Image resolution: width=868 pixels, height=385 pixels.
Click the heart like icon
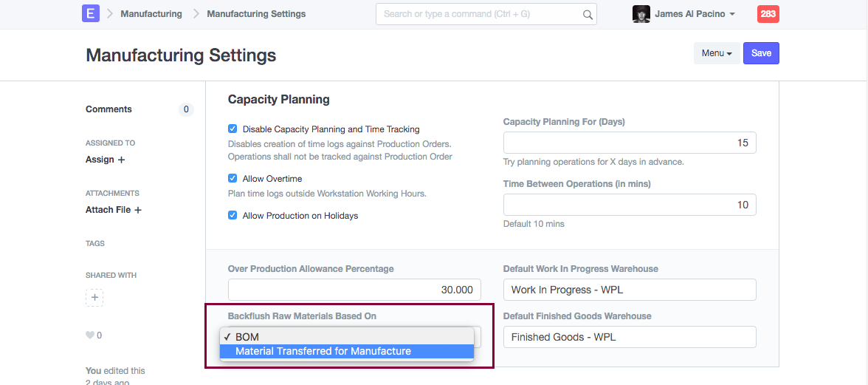[90, 335]
